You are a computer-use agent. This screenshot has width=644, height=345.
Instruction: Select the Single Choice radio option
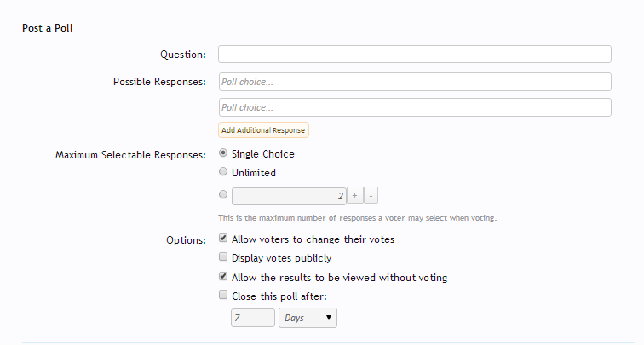coord(224,154)
